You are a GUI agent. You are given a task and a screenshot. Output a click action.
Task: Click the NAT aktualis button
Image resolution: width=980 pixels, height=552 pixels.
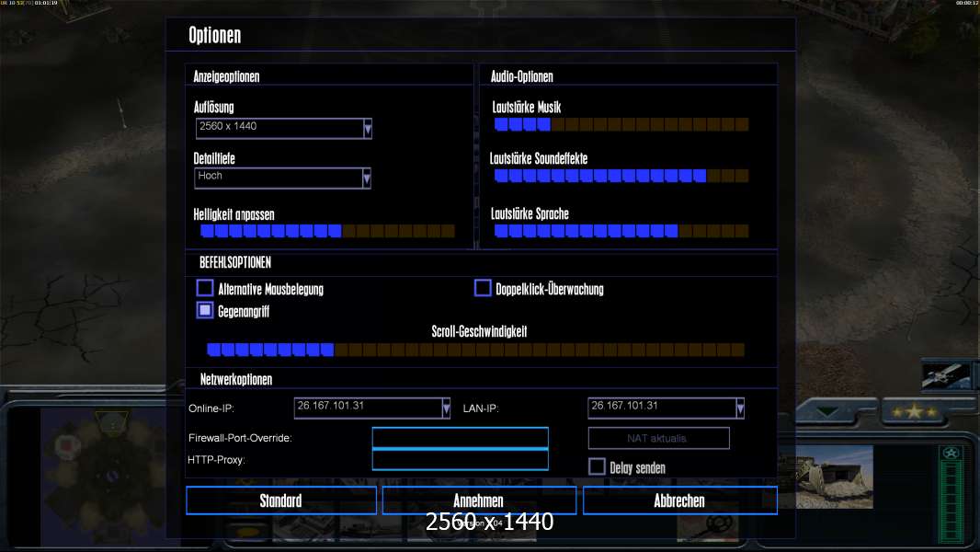[x=659, y=438]
